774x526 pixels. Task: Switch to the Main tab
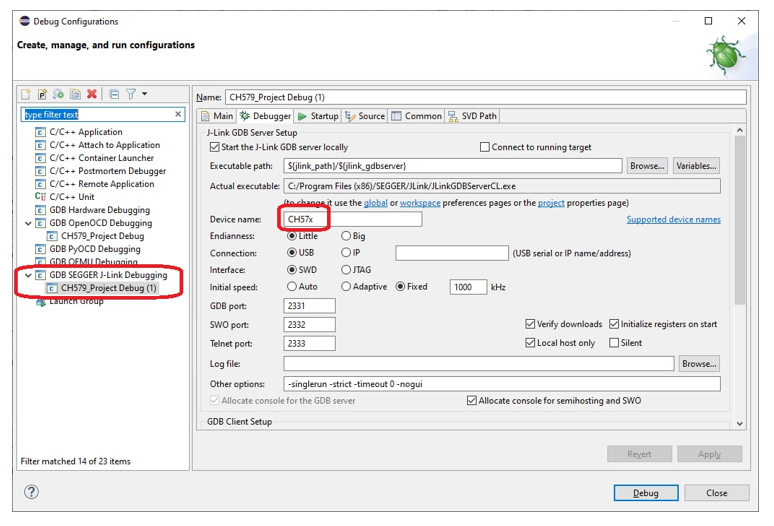click(217, 116)
